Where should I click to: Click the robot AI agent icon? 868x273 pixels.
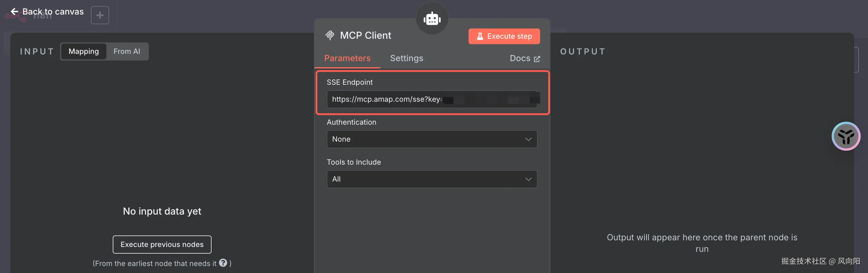(x=432, y=19)
